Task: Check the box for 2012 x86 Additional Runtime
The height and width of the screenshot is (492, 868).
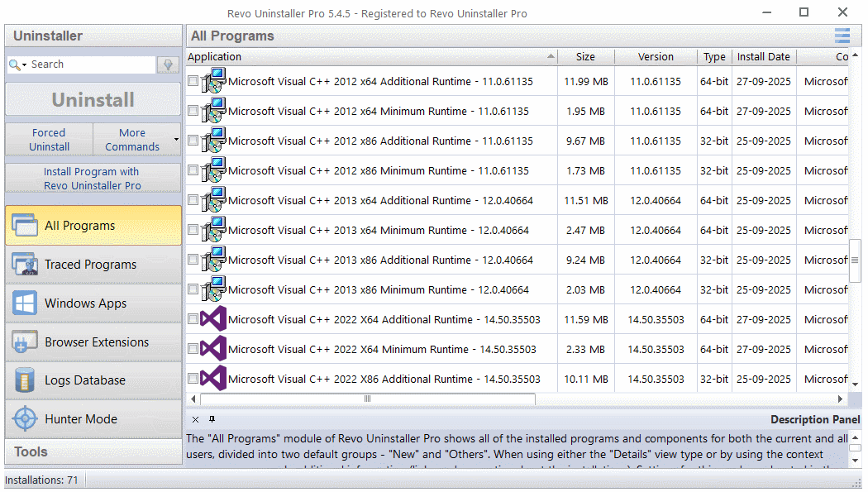Action: click(193, 141)
